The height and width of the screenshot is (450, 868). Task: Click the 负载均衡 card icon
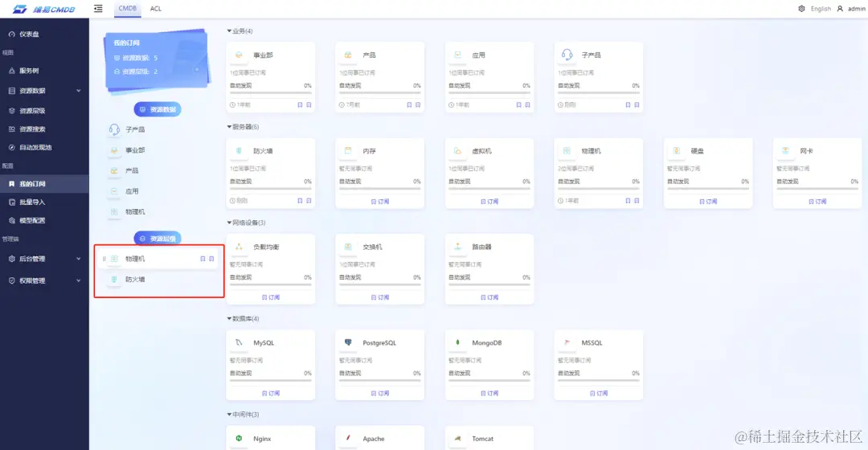pos(239,247)
